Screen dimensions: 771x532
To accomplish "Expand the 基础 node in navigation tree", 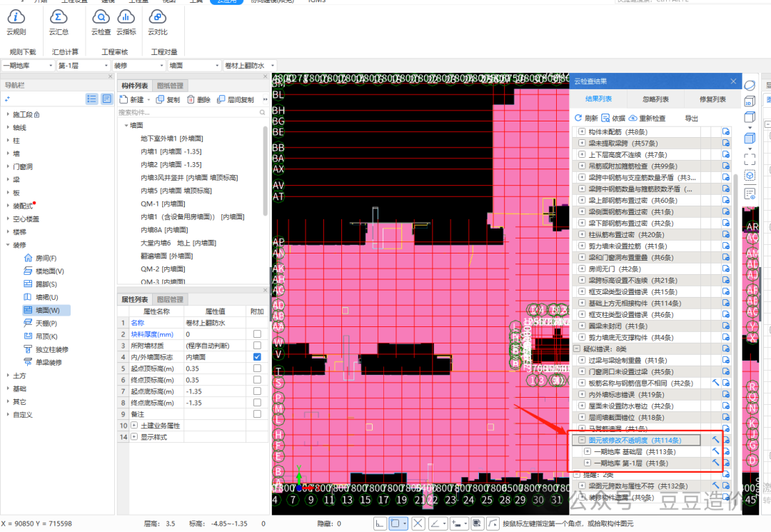I will tap(8, 389).
